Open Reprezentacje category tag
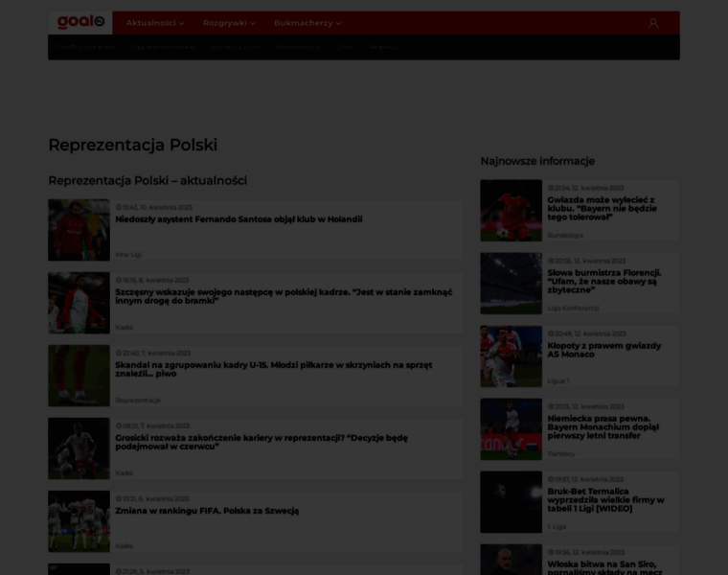 (x=138, y=401)
